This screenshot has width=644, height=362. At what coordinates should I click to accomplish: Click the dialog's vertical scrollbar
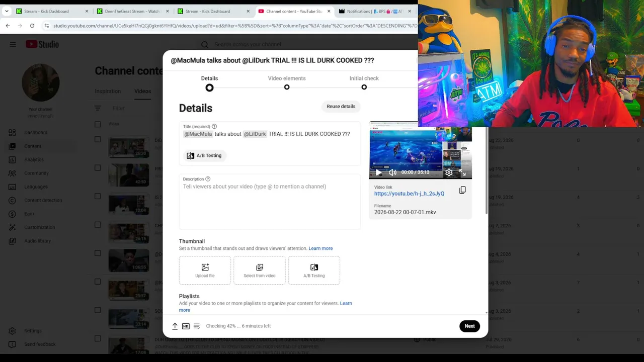486,171
